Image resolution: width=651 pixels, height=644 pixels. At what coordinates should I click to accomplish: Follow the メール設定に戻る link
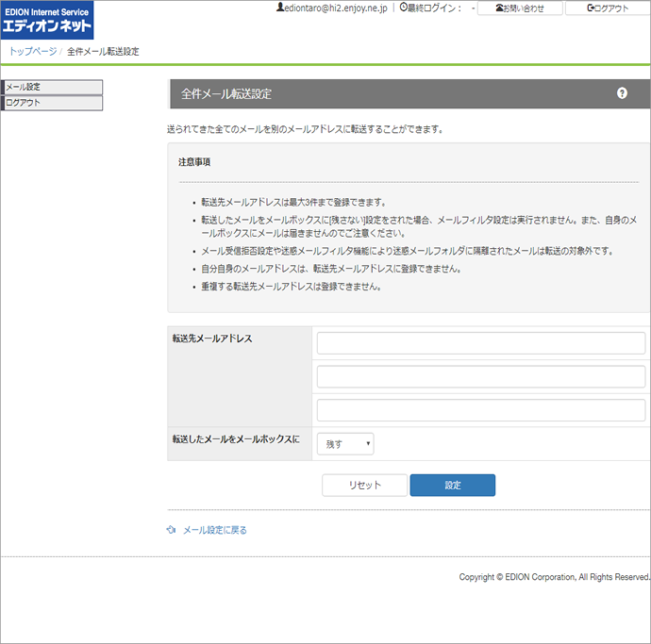coord(215,530)
